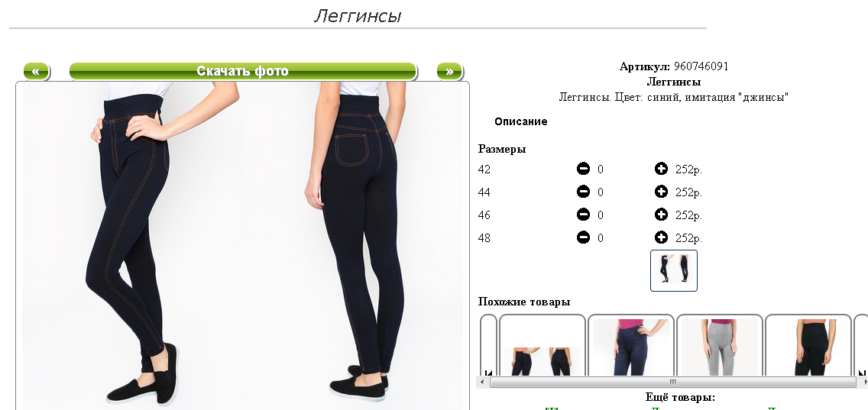This screenshot has height=410, width=868.
Task: Increase quantity for size 48
Action: pos(661,237)
